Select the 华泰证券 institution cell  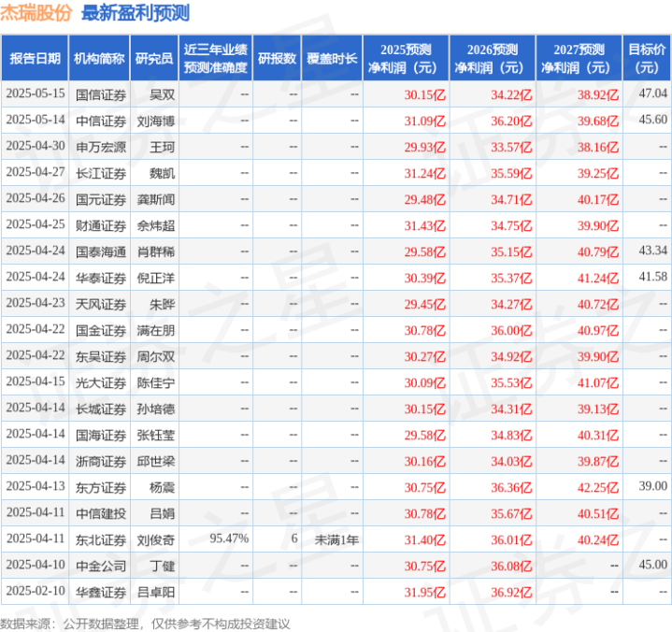tap(101, 278)
